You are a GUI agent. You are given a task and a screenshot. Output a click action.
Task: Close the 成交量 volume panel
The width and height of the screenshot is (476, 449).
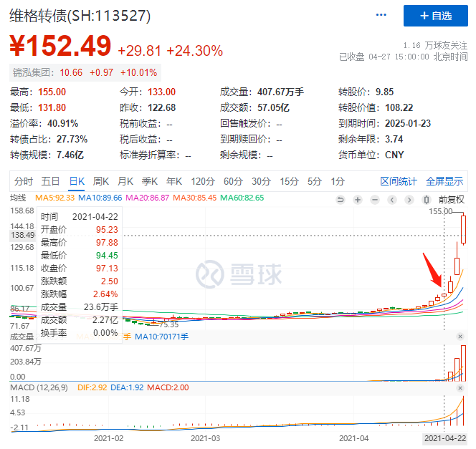coord(460,337)
